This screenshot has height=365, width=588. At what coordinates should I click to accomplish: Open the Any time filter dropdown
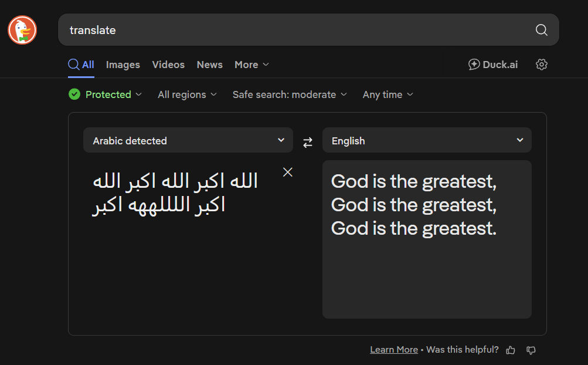pyautogui.click(x=388, y=94)
